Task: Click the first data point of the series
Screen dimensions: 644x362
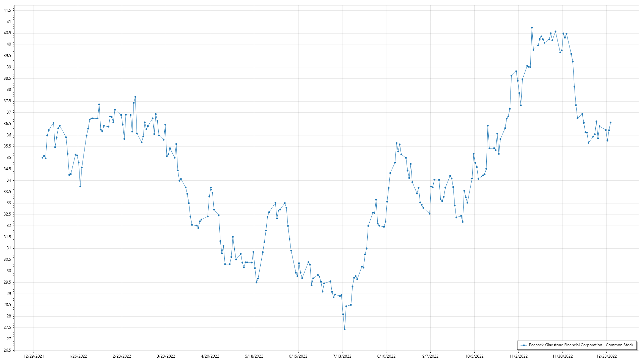Action: (x=42, y=158)
